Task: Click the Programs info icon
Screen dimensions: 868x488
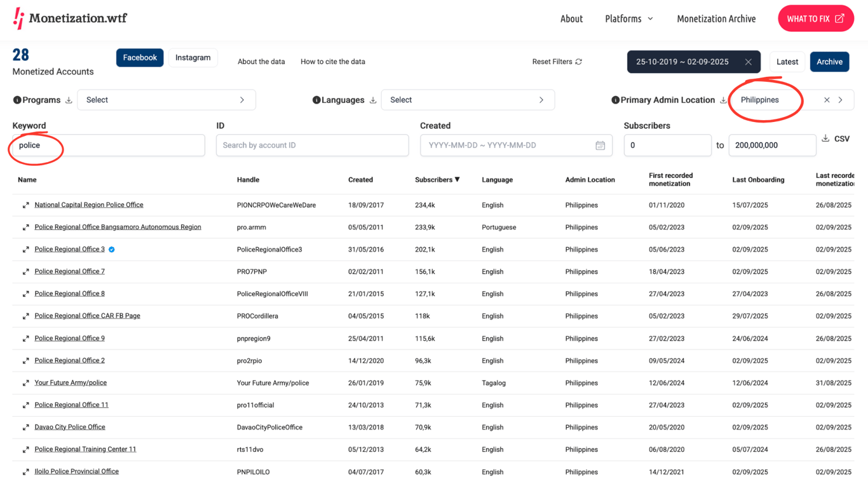Action: tap(17, 100)
